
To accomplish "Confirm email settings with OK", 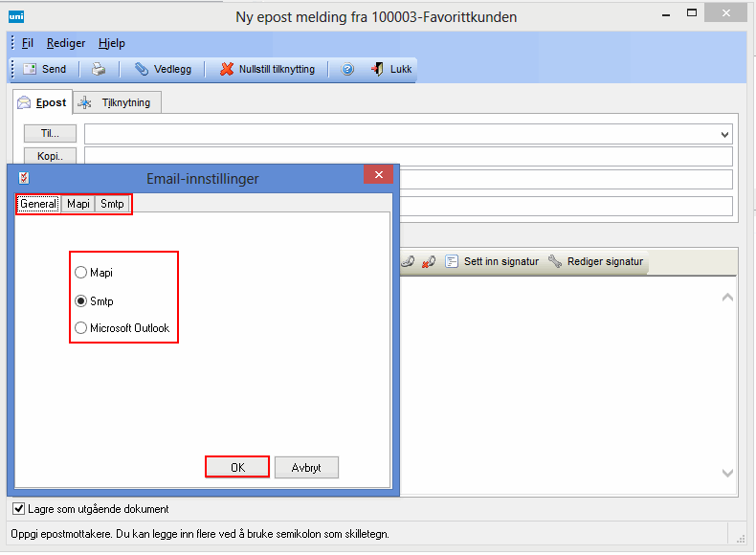I will [237, 468].
